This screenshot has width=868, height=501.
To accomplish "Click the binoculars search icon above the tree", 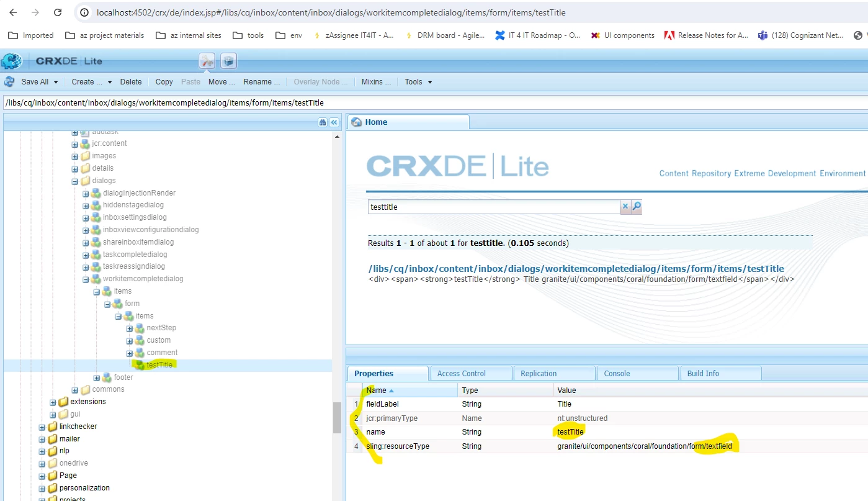I will click(323, 122).
